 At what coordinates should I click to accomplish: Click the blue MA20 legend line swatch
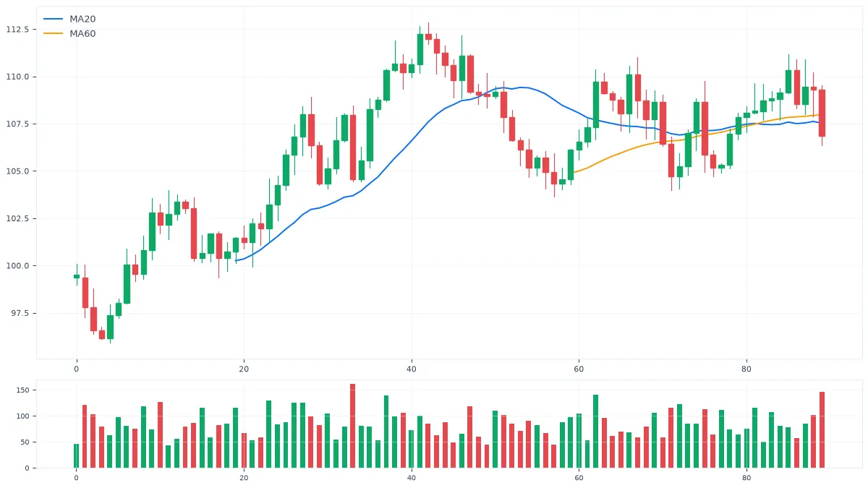point(53,20)
